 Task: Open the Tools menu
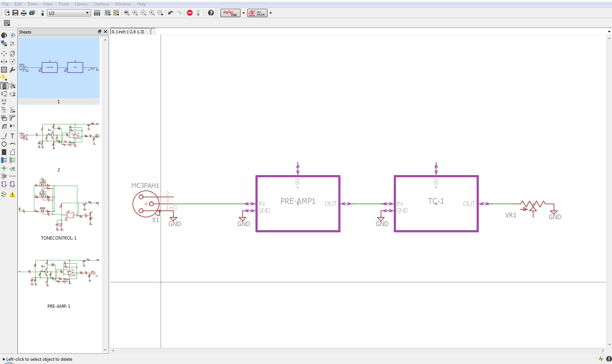pos(63,4)
